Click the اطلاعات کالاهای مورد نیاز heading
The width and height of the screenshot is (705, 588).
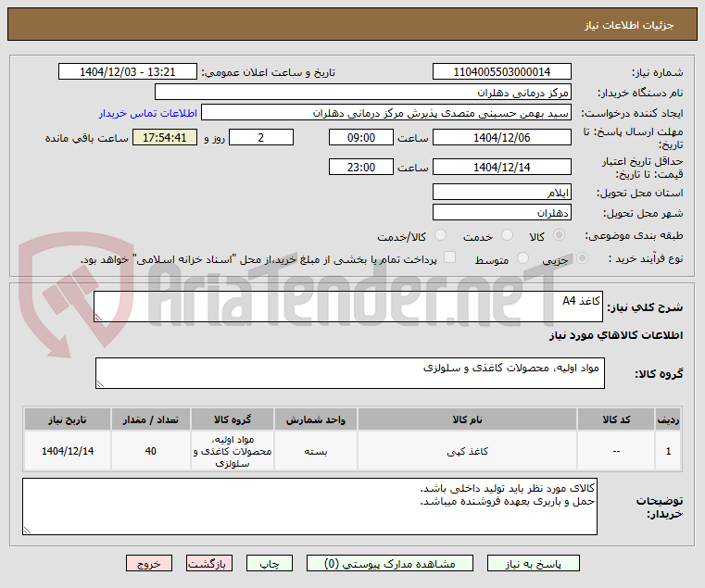coord(615,335)
